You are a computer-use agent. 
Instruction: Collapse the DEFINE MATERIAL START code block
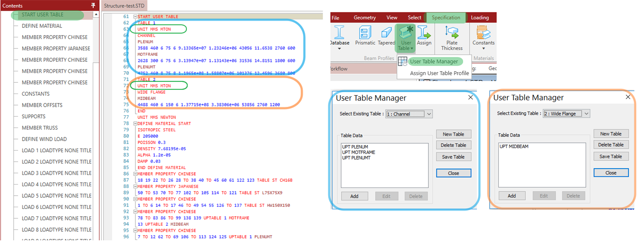135,124
